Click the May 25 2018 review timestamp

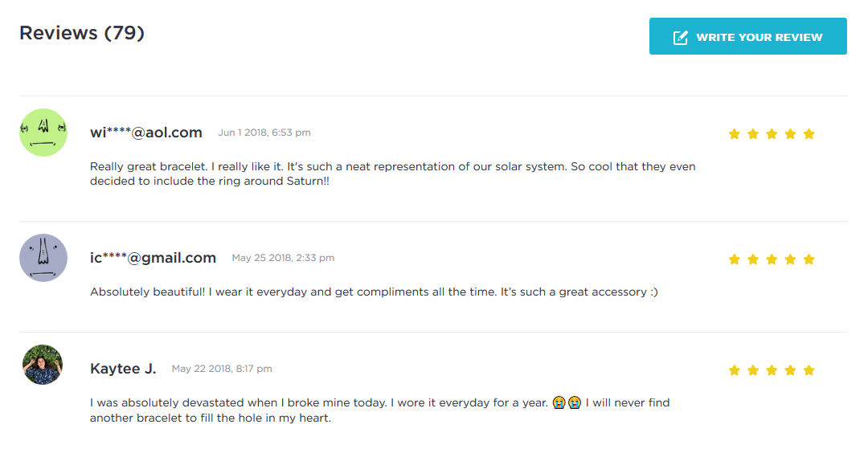click(x=283, y=258)
